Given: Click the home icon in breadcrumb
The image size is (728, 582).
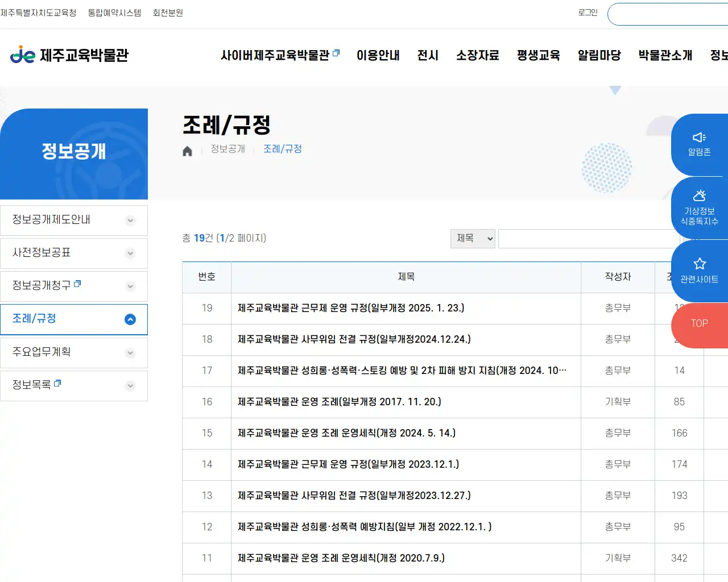Looking at the screenshot, I should (187, 151).
